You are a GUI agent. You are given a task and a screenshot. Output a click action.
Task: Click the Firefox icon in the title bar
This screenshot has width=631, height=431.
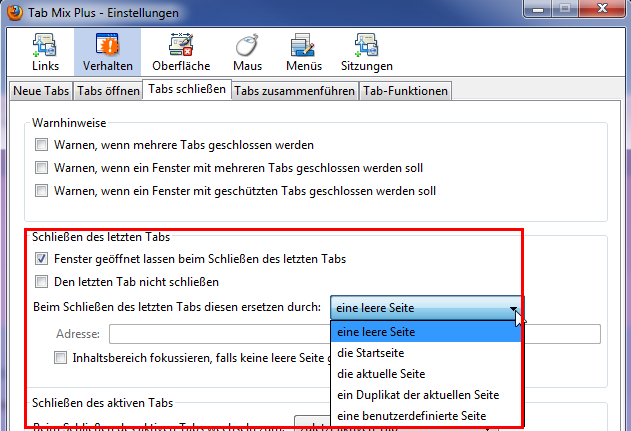click(x=15, y=12)
